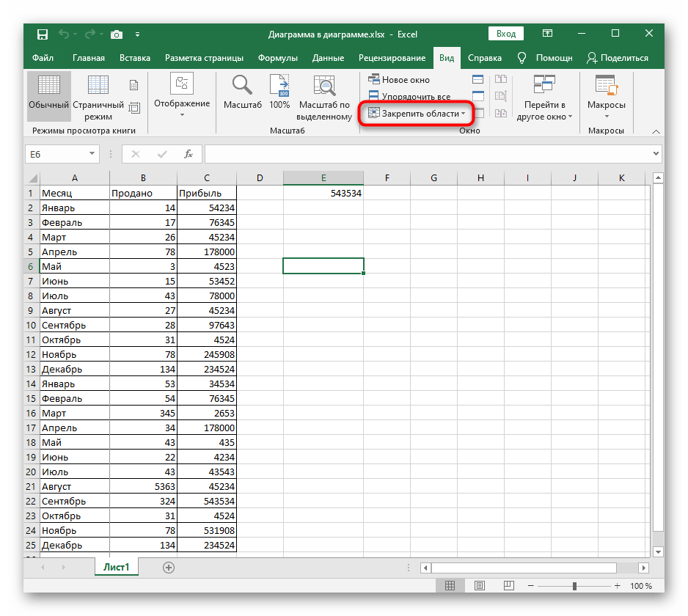Click the Split window icon

click(x=477, y=79)
